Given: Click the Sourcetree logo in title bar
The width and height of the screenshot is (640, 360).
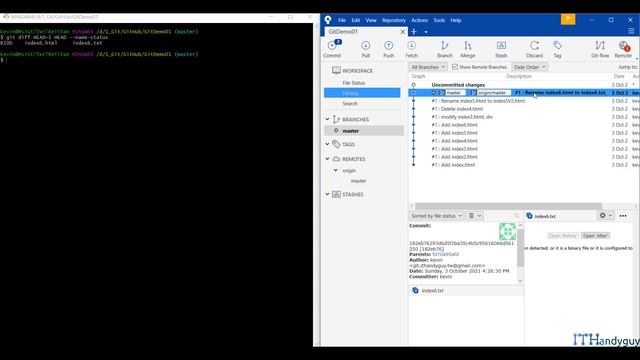Looking at the screenshot, I should tap(328, 20).
